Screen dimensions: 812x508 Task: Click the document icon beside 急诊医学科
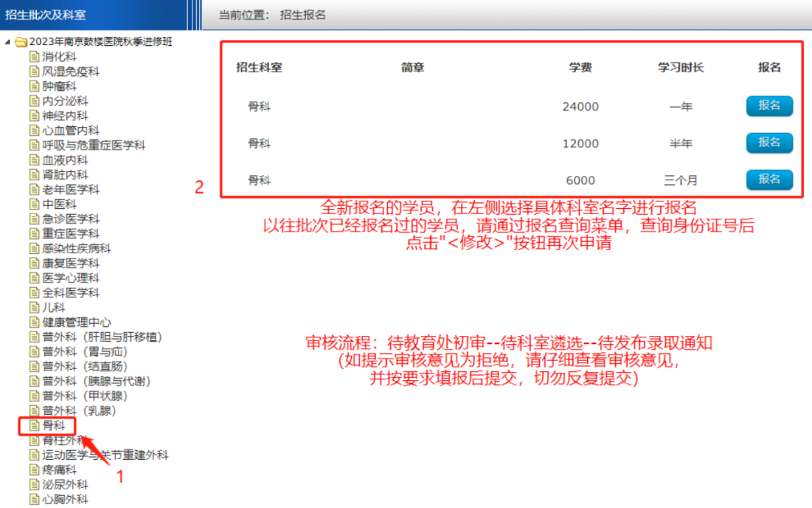pyautogui.click(x=35, y=219)
